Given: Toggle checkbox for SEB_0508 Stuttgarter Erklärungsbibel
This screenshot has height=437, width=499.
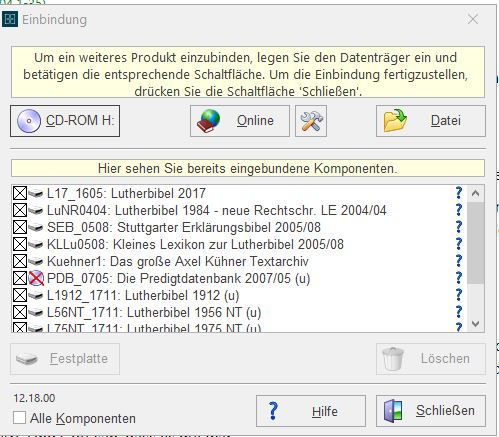Looking at the screenshot, I should pyautogui.click(x=20, y=227).
